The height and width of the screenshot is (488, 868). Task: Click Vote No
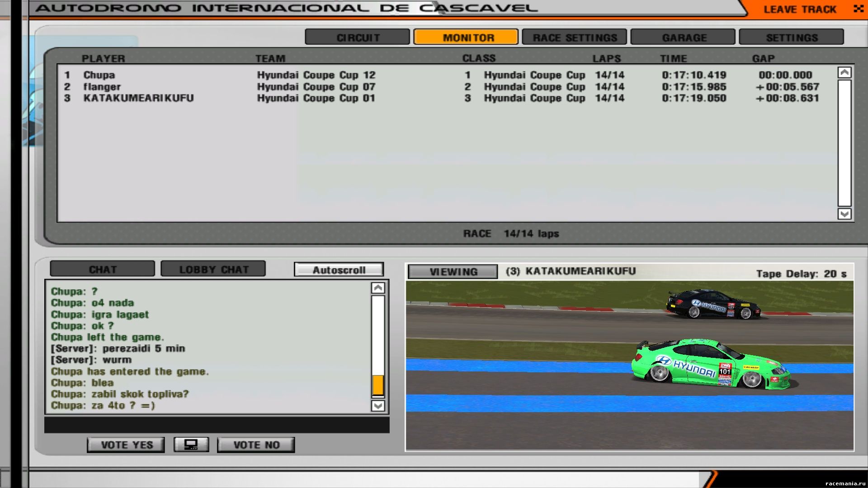tap(256, 445)
